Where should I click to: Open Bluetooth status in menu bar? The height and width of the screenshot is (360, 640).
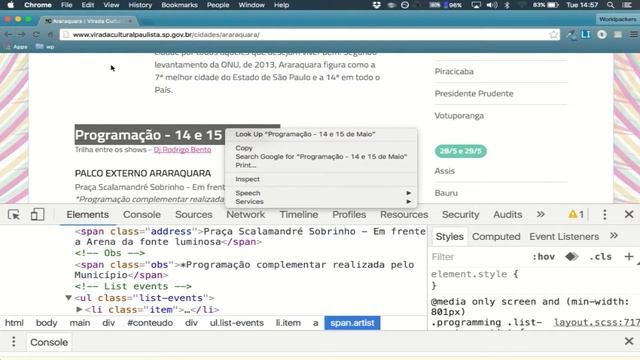tap(507, 5)
